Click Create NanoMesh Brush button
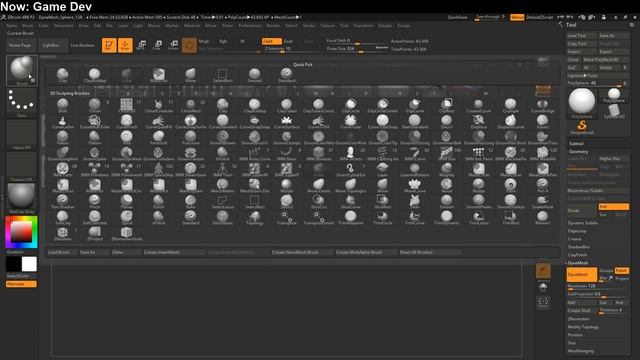The image size is (640, 360). (302, 252)
